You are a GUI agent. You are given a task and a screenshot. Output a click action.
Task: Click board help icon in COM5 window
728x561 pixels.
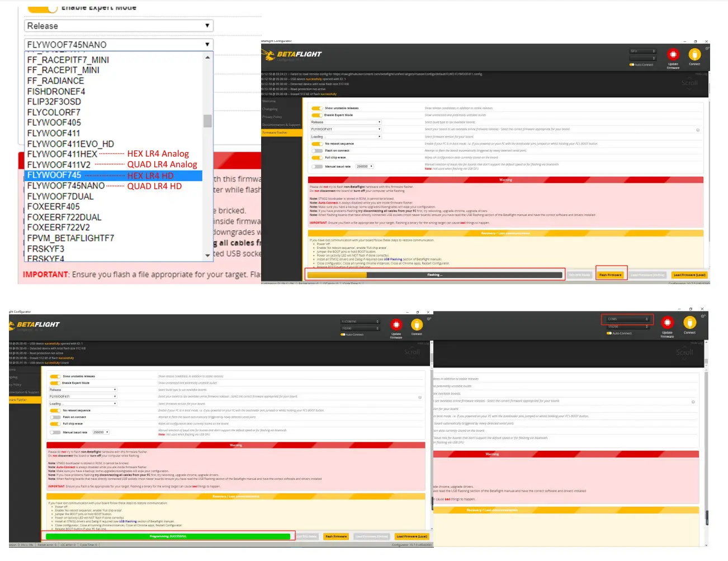[693, 402]
